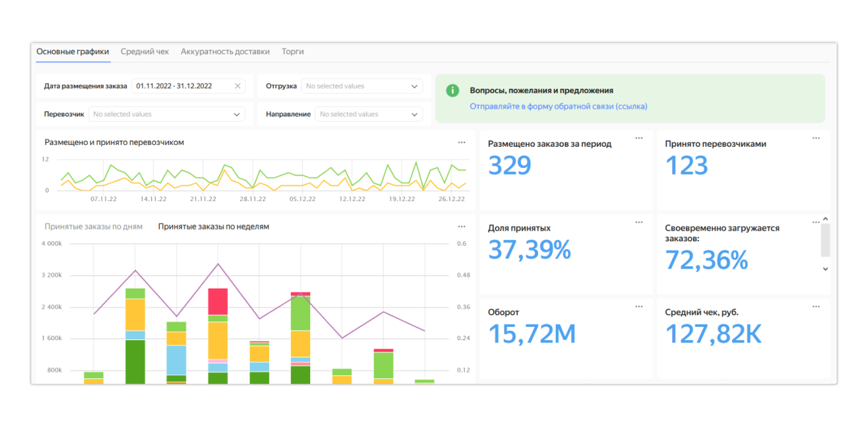Image resolution: width=868 pixels, height=427 pixels.
Task: Open three-dot menu on Оборот widget
Action: pos(639,306)
